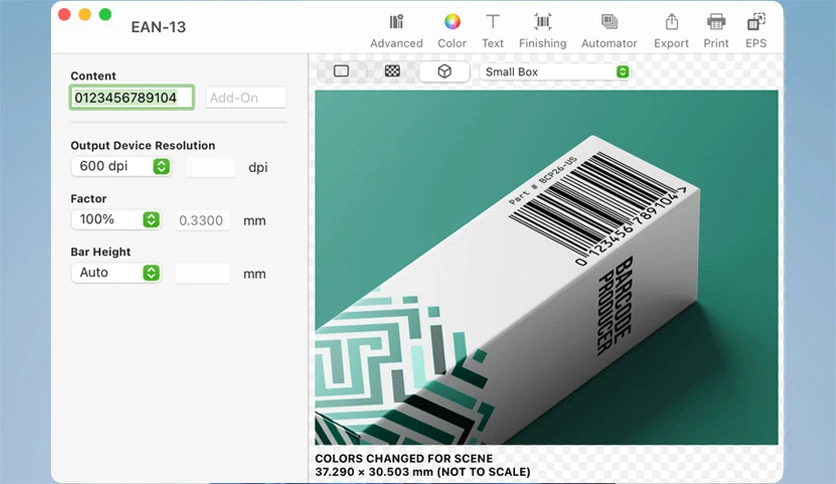
Task: Open the Text options toolbar item
Action: (x=493, y=31)
